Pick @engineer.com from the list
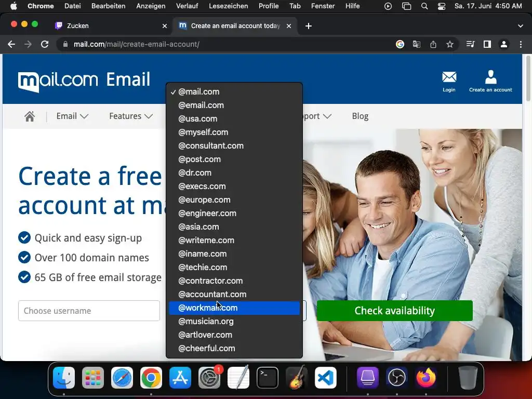Screen dimensions: 532x399 234,213
